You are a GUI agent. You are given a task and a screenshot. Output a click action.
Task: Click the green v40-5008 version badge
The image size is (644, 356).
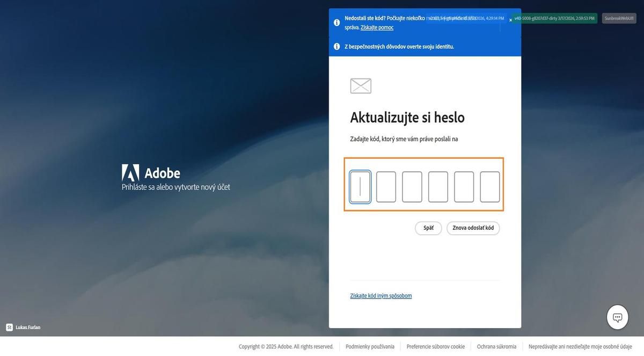(554, 18)
